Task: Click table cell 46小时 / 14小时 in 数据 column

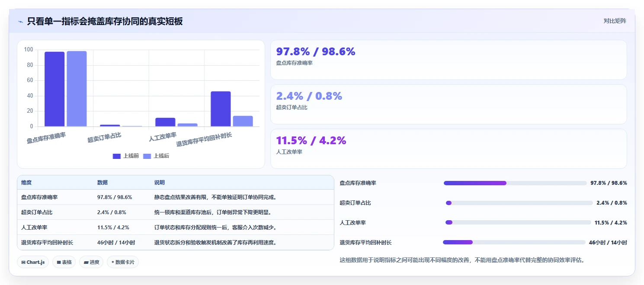Action: click(x=116, y=243)
